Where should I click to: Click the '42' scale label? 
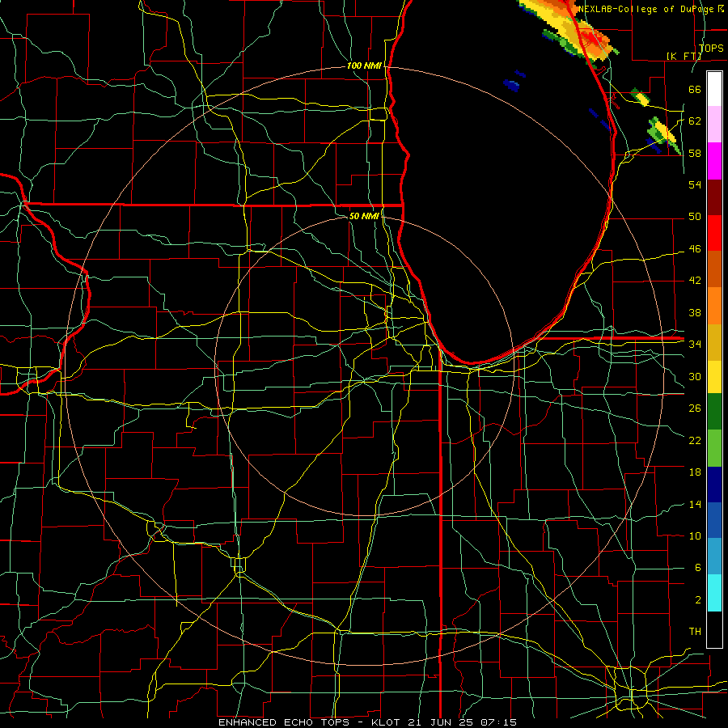(695, 281)
